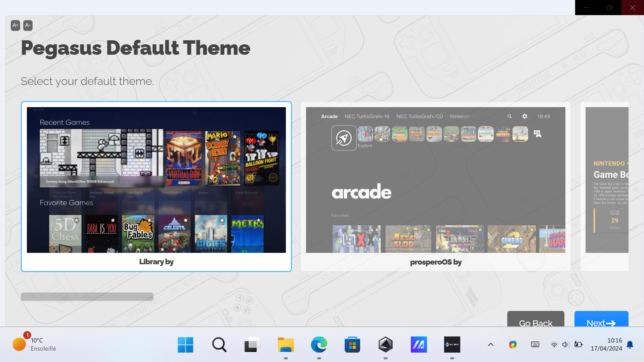The image size is (644, 362).
Task: Click the horizontal scrollbar under themes
Action: coord(87,297)
